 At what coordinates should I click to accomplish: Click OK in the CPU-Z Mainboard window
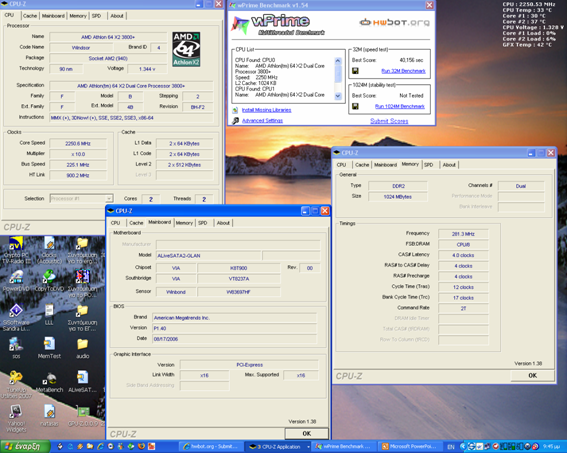307,433
